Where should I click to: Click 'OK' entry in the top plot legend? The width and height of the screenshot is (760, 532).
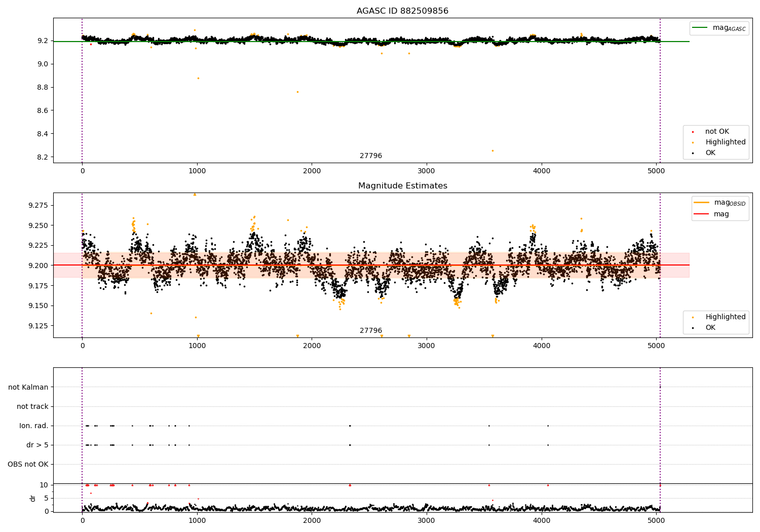tap(710, 153)
